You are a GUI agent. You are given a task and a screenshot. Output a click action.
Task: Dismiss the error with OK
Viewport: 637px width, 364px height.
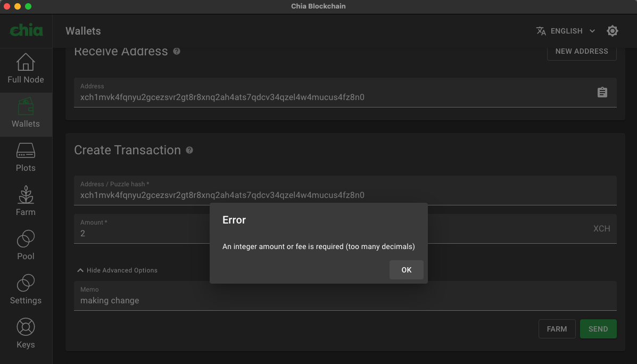[x=406, y=270]
